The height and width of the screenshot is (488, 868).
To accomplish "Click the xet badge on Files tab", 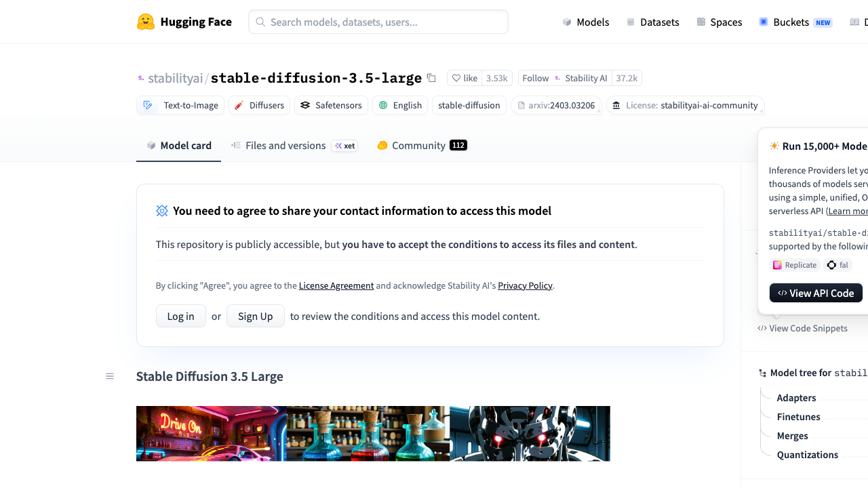I will coord(344,146).
